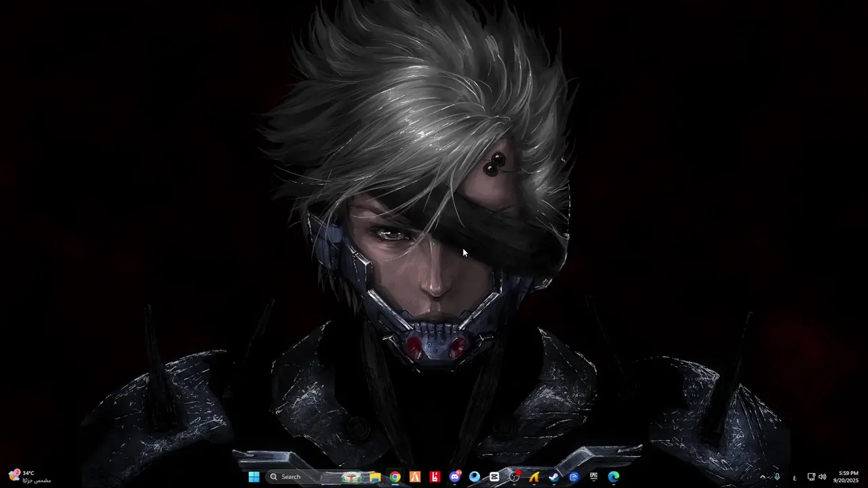Open Discord with notification badge
868x488 pixels.
coord(455,476)
